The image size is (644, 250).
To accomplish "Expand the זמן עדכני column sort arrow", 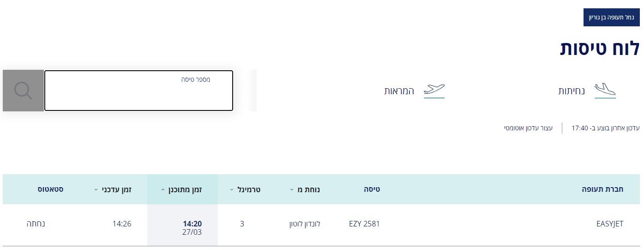I will click(96, 189).
